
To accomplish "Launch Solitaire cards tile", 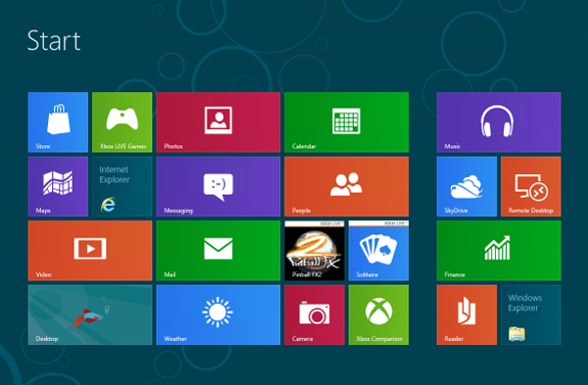I will 378,251.
